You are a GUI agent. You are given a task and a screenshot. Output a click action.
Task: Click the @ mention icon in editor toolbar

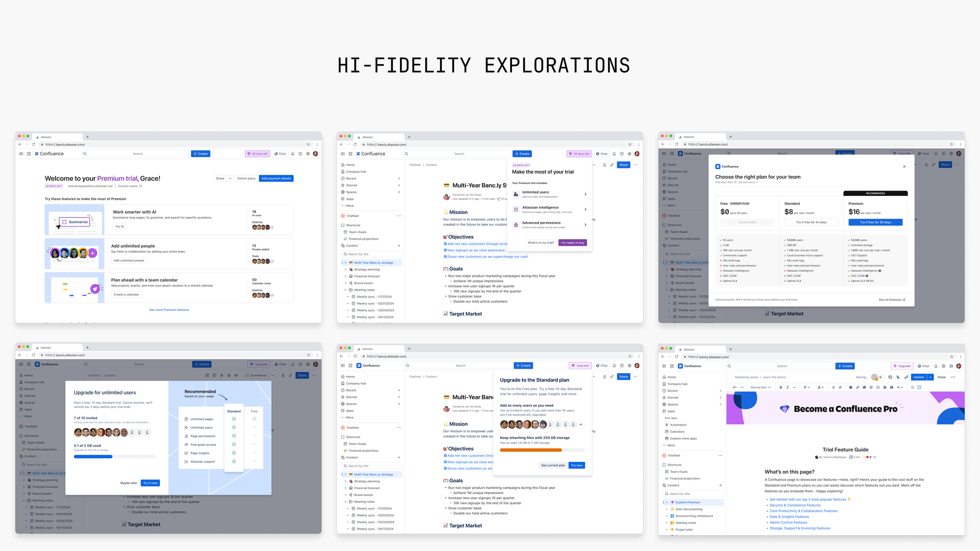pos(871,387)
